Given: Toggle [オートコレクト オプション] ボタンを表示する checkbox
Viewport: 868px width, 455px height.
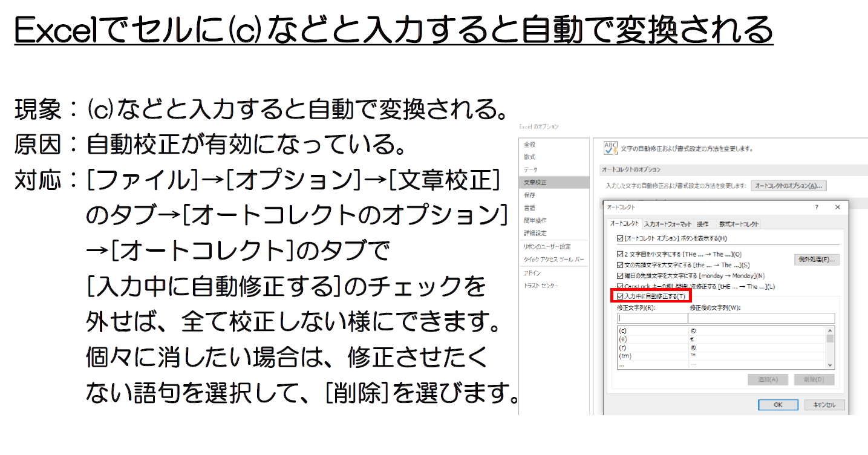Looking at the screenshot, I should (619, 238).
